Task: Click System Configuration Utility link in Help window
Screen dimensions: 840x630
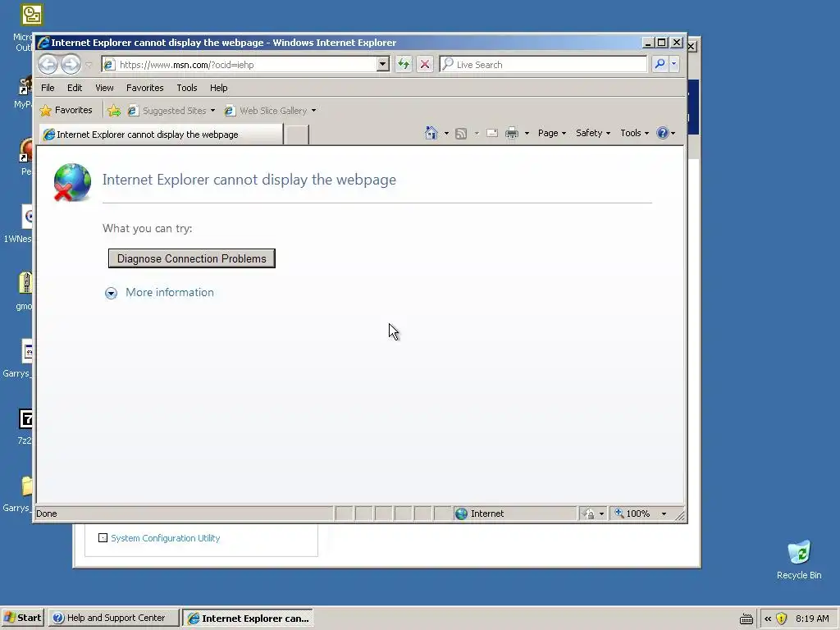Action: (166, 538)
